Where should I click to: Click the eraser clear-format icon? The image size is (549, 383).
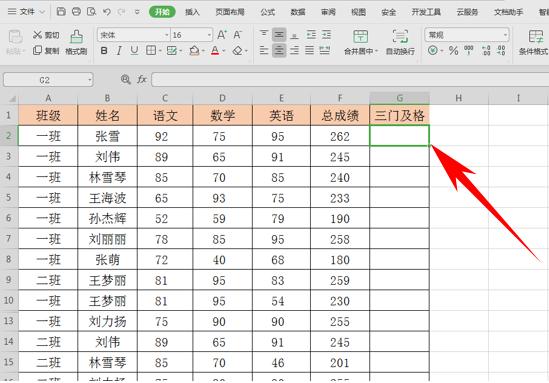[238, 51]
